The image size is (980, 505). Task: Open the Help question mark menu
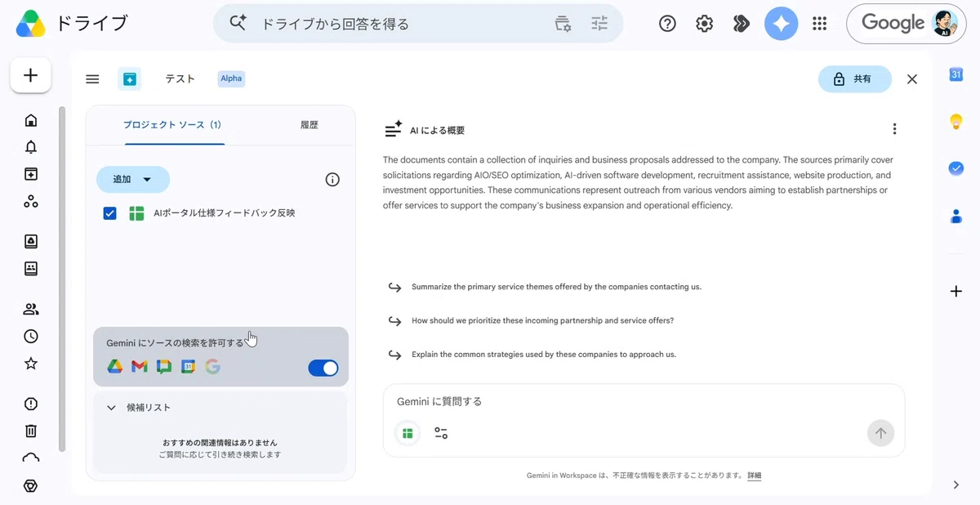coord(667,24)
